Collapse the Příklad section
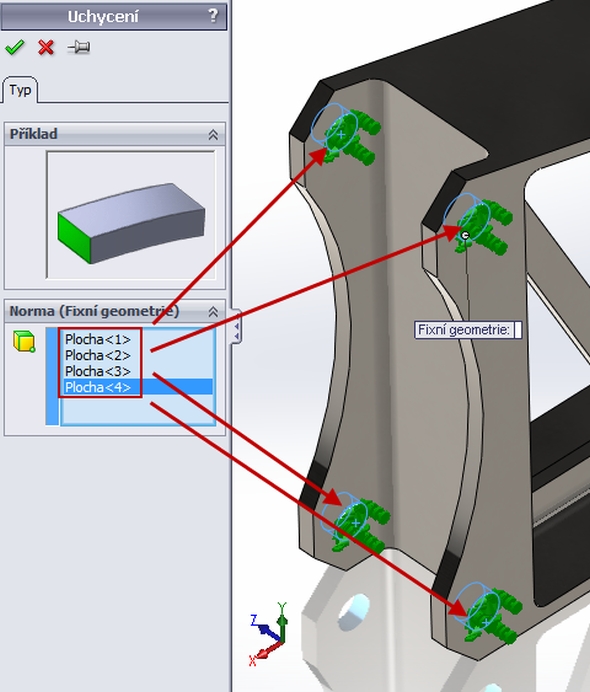The height and width of the screenshot is (692, 590). click(213, 135)
